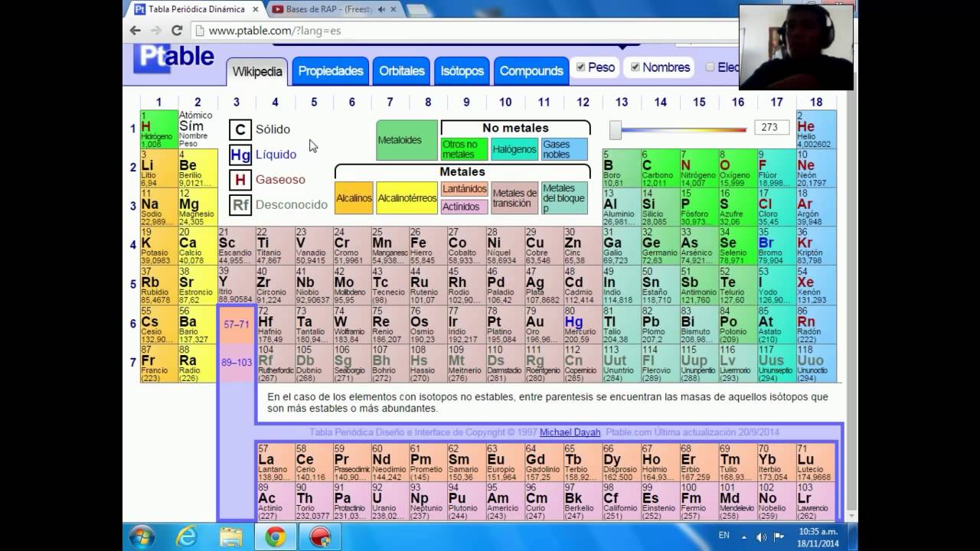The height and width of the screenshot is (551, 980).
Task: Click the Alcalinos legend box
Action: coord(354,198)
